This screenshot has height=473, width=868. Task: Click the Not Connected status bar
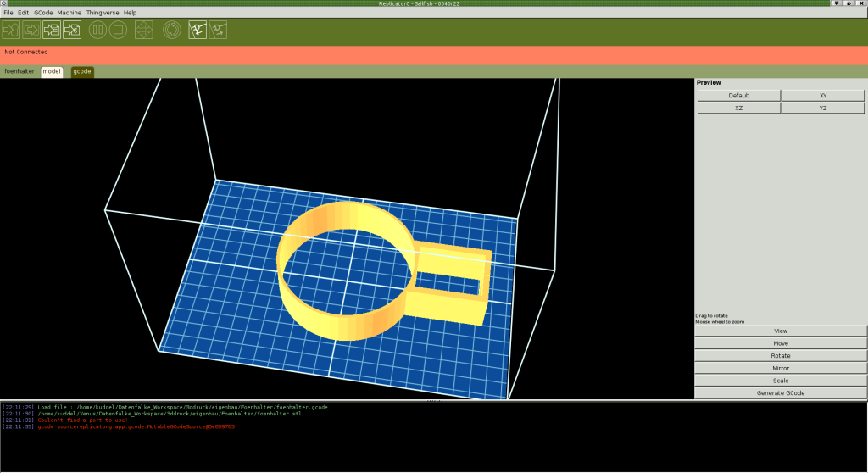pyautogui.click(x=434, y=55)
